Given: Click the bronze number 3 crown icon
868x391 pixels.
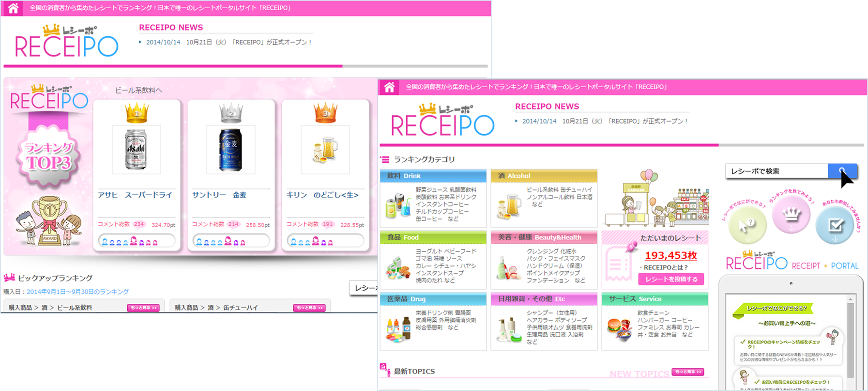Looking at the screenshot, I should (x=325, y=113).
